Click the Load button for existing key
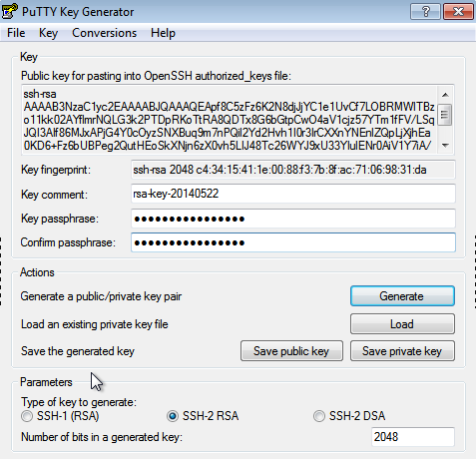 pos(402,324)
